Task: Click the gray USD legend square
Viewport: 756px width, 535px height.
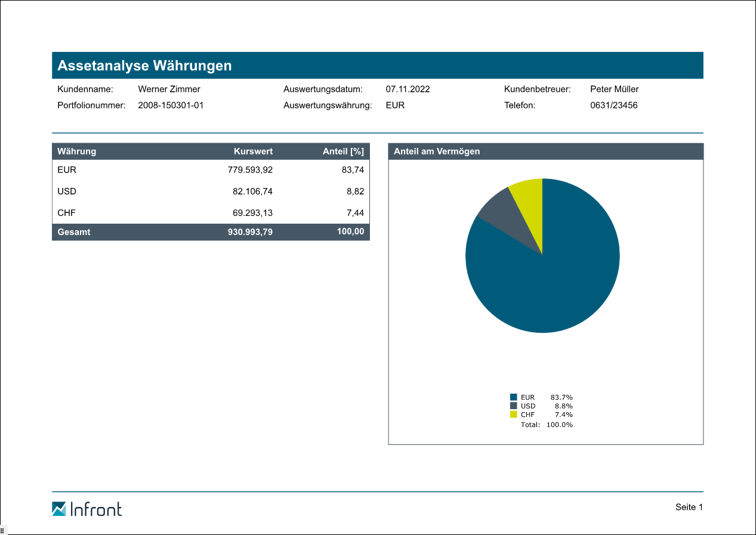Action: point(513,406)
